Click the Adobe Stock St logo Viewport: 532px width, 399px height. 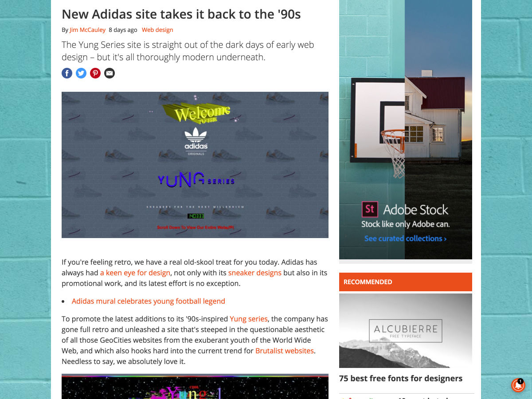(370, 209)
